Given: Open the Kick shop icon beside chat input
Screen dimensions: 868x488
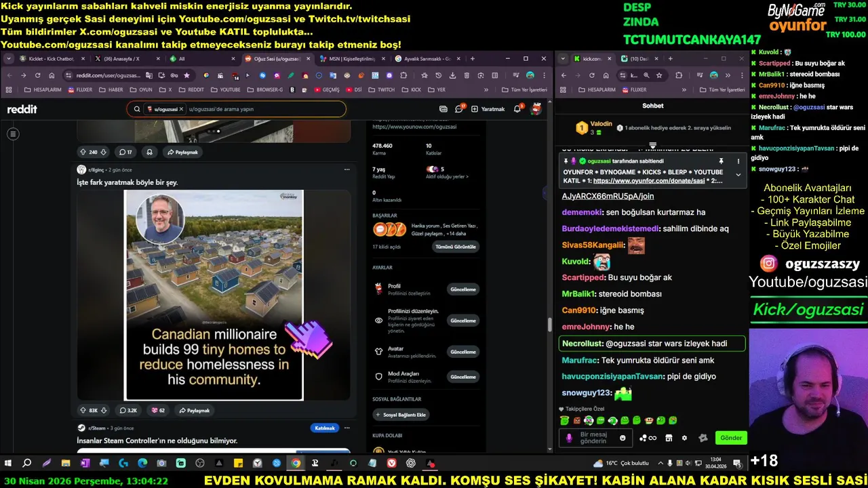Looking at the screenshot, I should pos(669,438).
